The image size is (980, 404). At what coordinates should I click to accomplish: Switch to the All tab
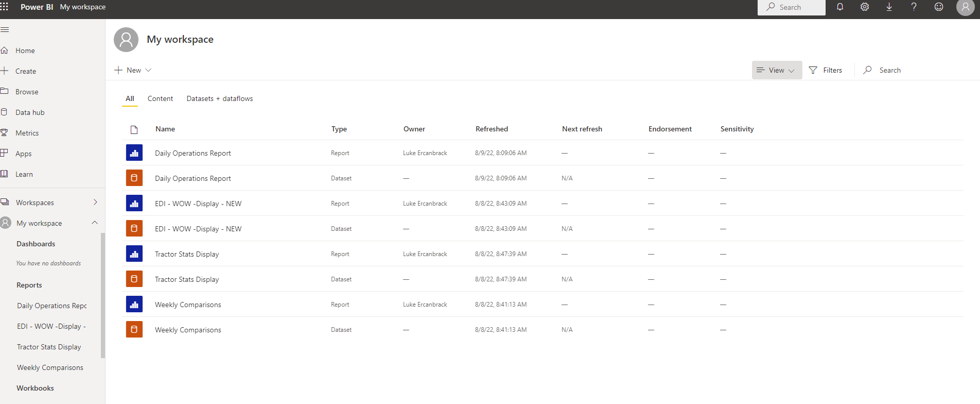(x=130, y=98)
